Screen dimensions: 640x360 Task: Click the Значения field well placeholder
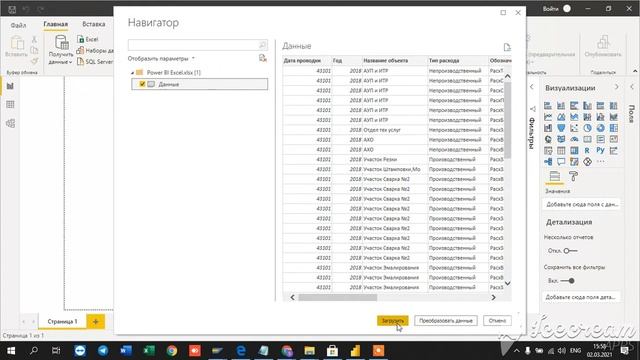tap(582, 204)
